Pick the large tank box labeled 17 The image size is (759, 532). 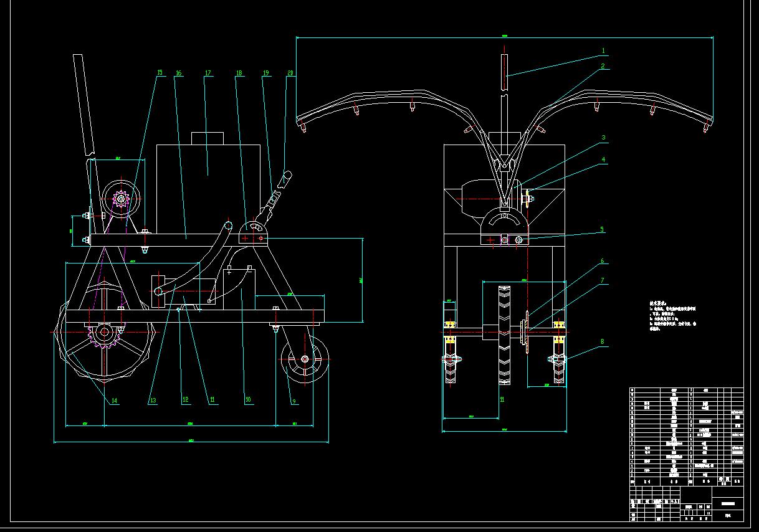pyautogui.click(x=208, y=189)
